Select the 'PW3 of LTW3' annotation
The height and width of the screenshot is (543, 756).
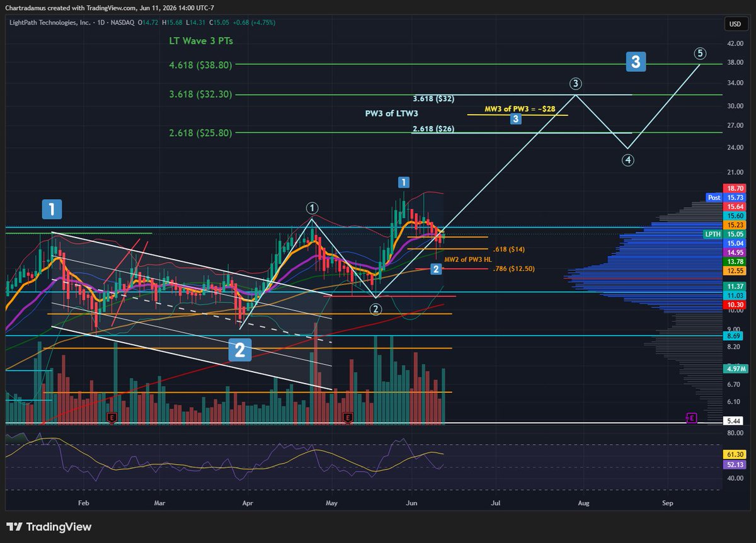coord(392,113)
